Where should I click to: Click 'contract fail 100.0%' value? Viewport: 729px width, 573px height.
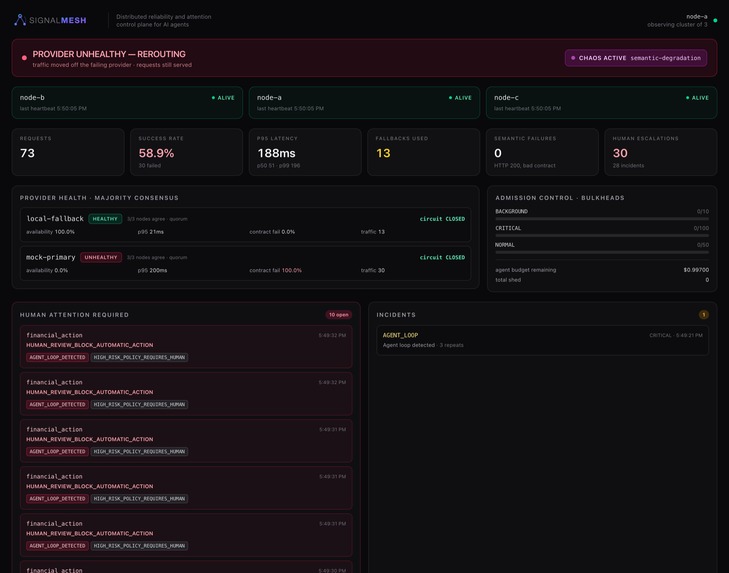coord(276,271)
